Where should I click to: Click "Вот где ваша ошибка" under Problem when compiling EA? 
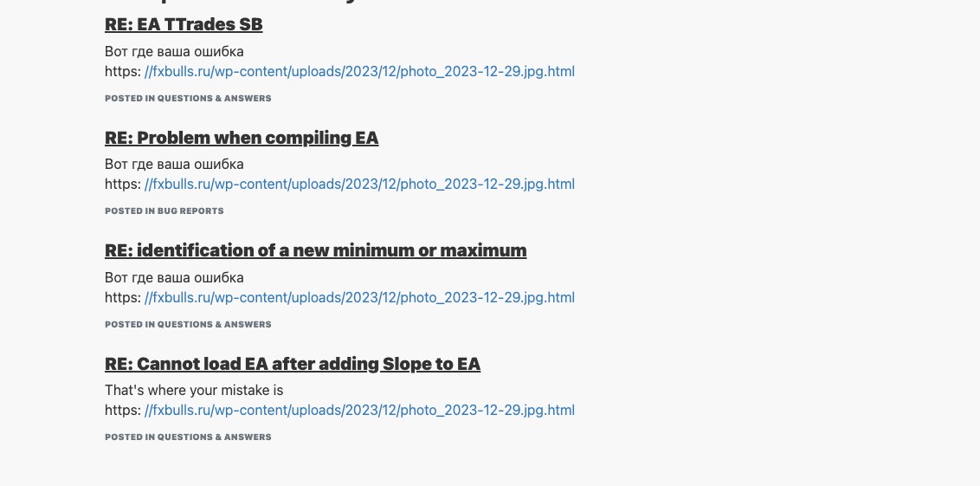174,165
